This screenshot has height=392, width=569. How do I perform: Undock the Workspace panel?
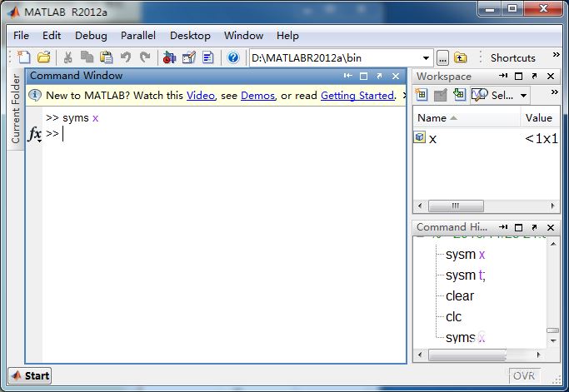tap(534, 76)
